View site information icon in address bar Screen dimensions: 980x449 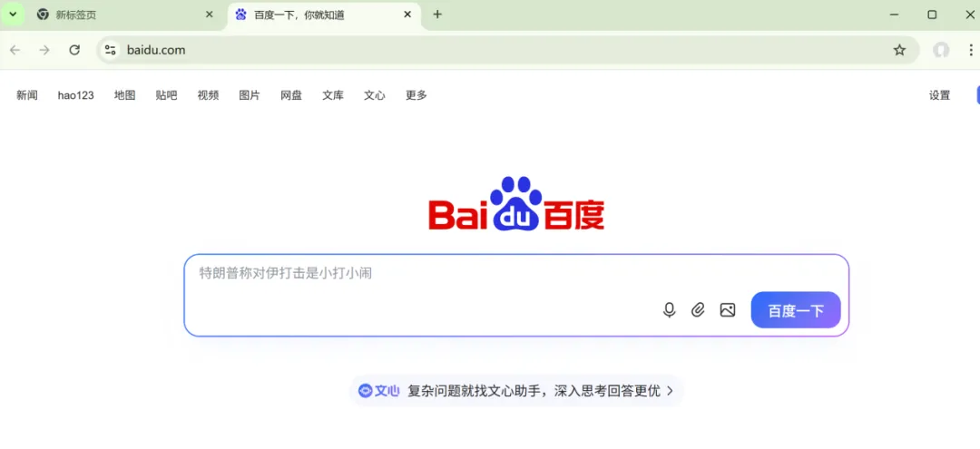coord(111,50)
